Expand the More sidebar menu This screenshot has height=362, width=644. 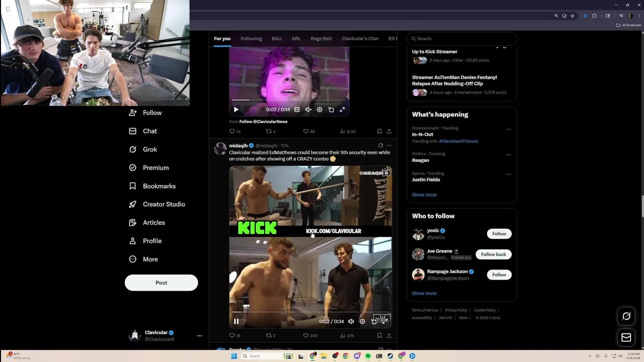click(143, 259)
